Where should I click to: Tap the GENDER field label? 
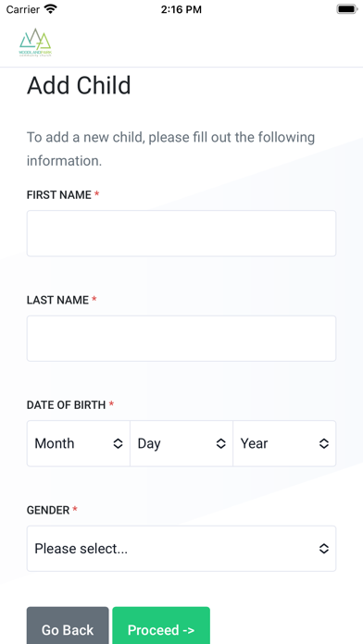pyautogui.click(x=48, y=511)
